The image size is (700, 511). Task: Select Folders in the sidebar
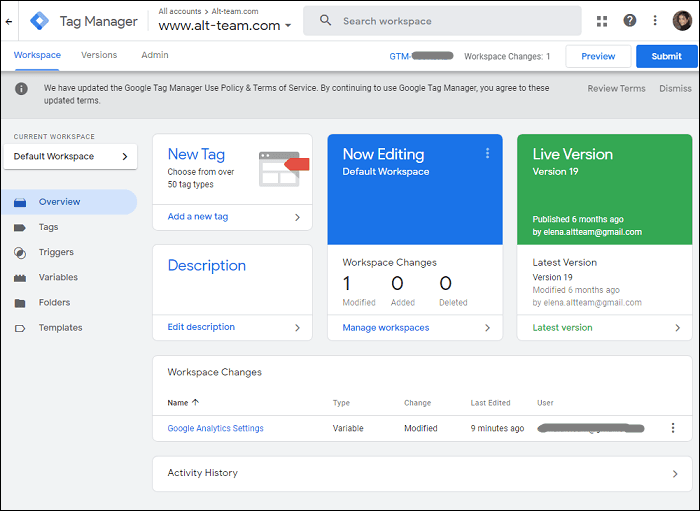[54, 303]
